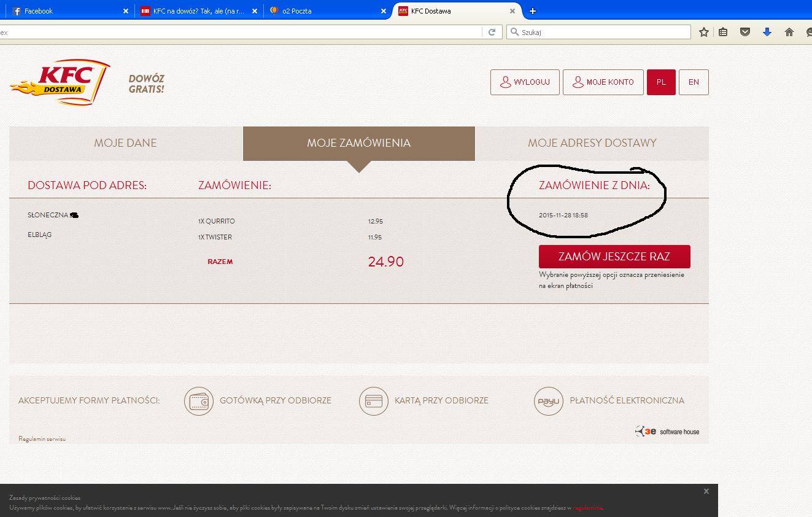Open the Regulamin serwisu link
Viewport: 812px width, 517px height.
[x=42, y=439]
